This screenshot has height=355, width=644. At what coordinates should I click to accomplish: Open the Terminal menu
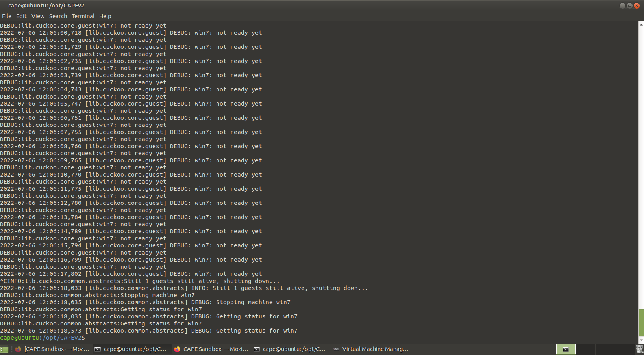83,16
